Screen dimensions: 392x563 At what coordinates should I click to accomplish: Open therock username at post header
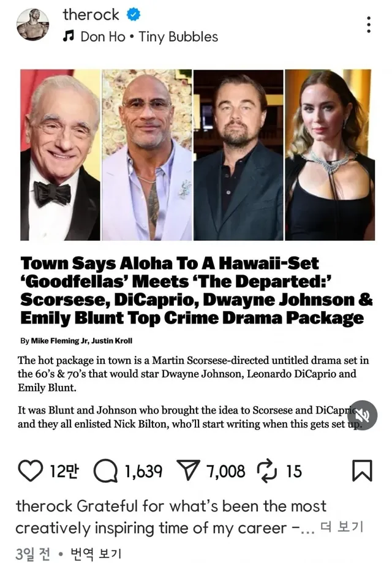pos(91,15)
